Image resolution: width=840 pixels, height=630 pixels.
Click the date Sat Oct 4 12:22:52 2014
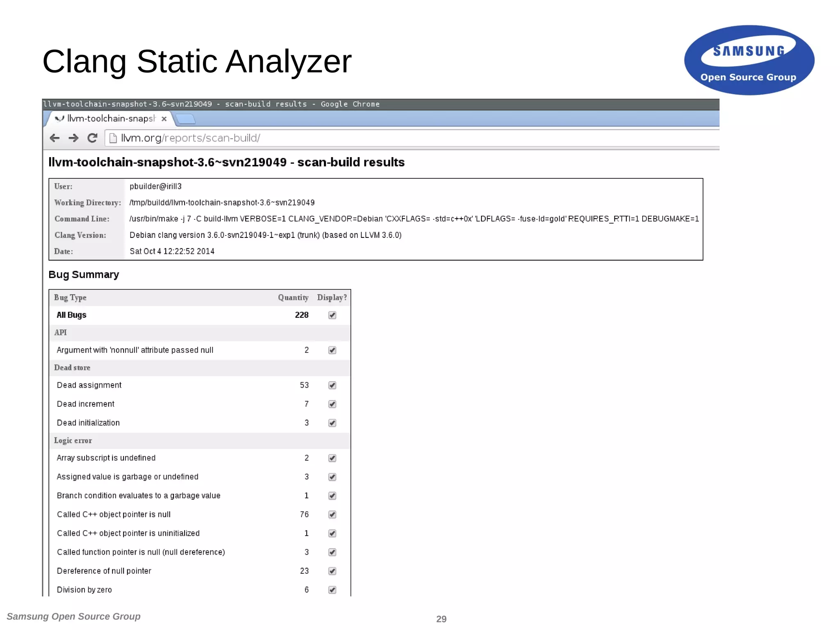[172, 251]
